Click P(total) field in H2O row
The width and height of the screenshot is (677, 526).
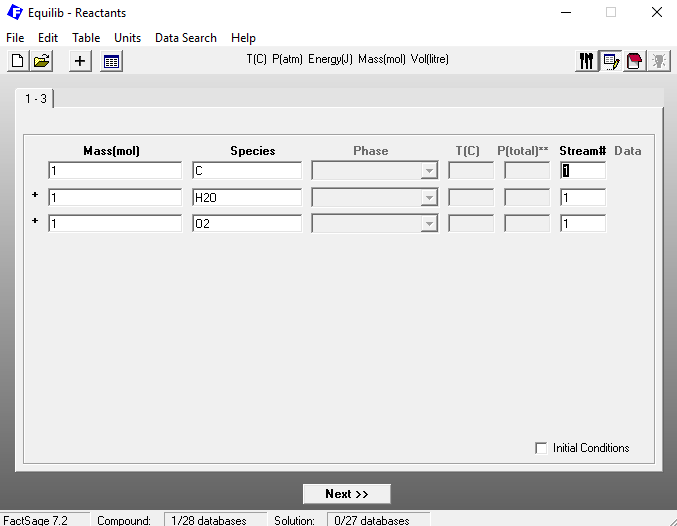[x=527, y=197]
